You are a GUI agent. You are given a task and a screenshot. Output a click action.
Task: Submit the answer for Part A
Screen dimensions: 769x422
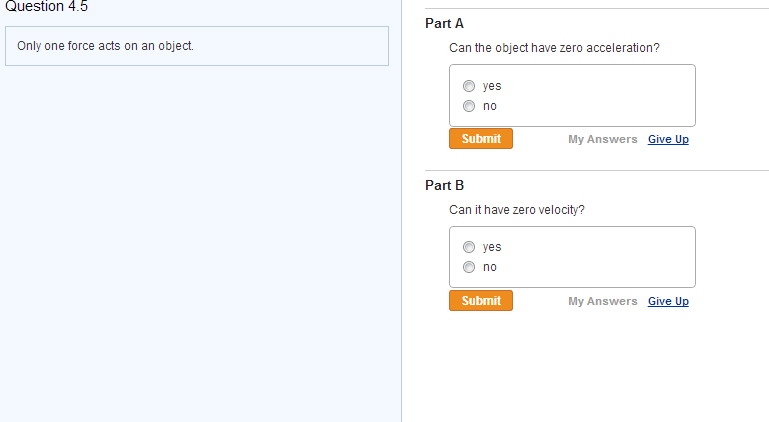click(x=481, y=139)
